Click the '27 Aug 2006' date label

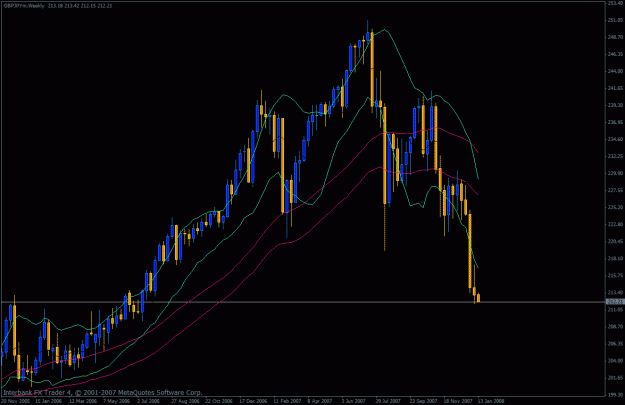185,401
